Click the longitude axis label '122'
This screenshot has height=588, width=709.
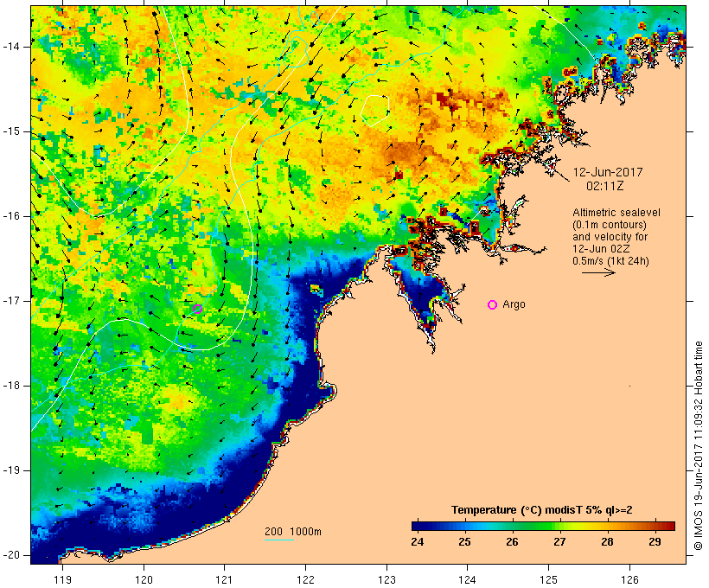306,580
